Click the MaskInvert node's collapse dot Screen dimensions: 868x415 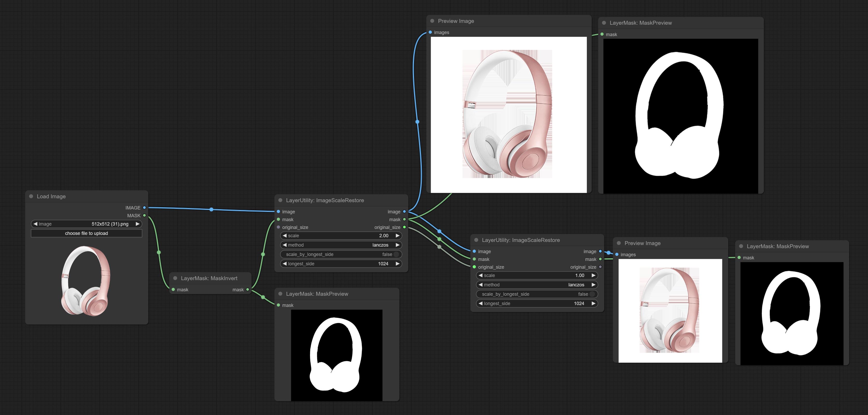175,278
